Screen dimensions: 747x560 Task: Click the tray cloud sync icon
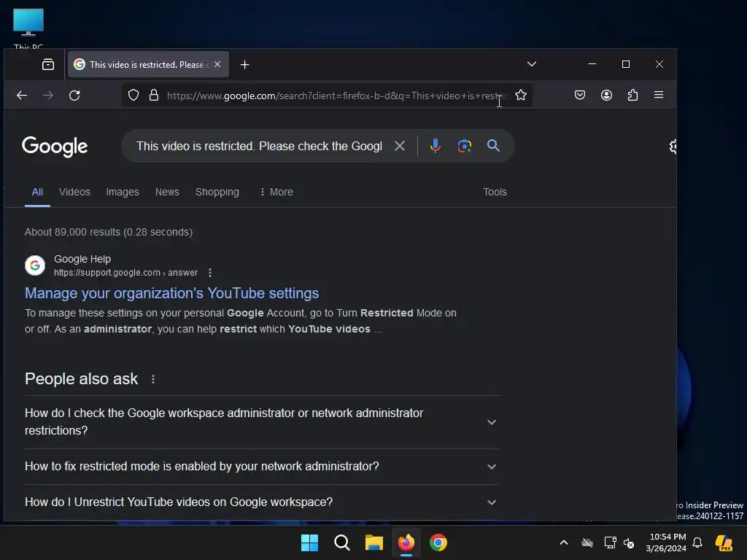(587, 542)
